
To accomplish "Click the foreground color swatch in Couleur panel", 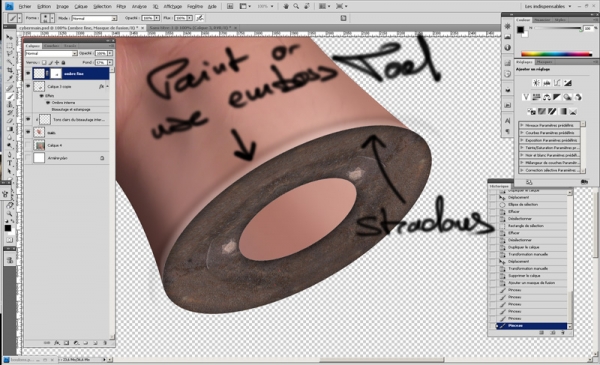I will [520, 30].
